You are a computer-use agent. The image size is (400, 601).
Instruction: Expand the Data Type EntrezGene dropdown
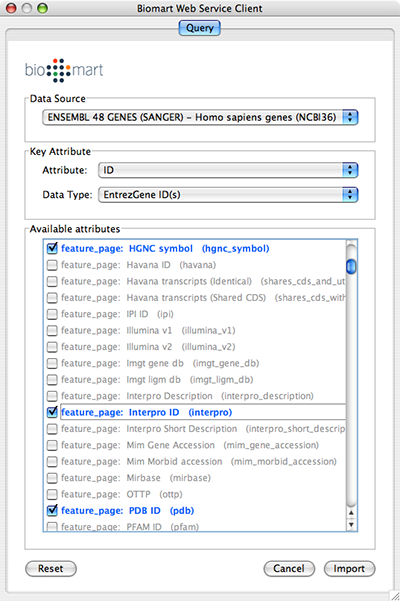228,195
